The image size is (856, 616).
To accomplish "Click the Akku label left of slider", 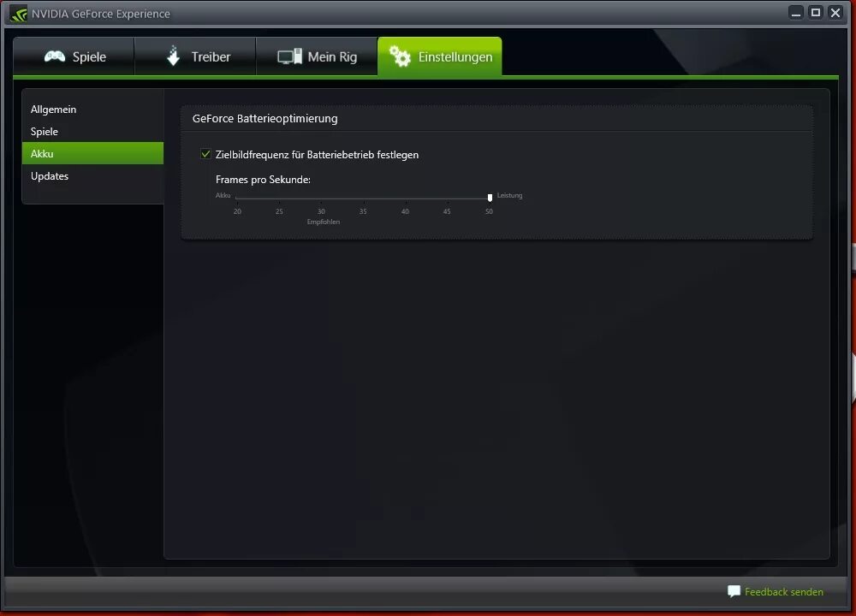I will click(223, 195).
